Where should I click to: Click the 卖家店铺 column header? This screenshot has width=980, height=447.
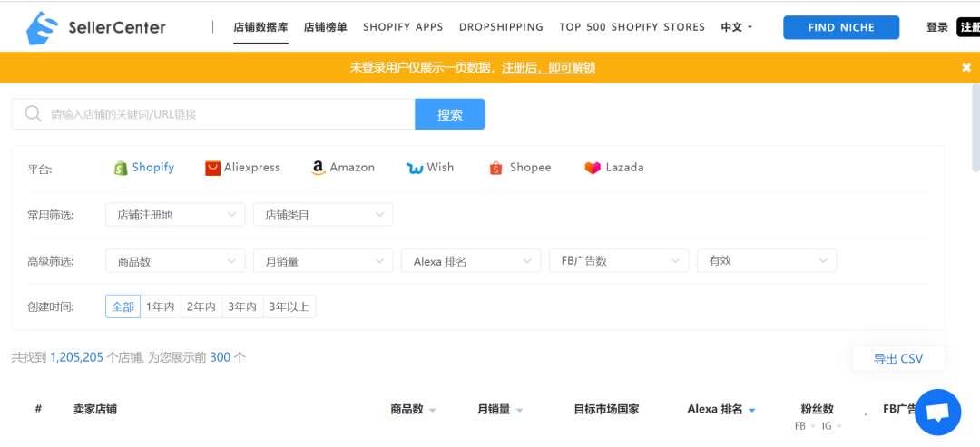(x=95, y=410)
